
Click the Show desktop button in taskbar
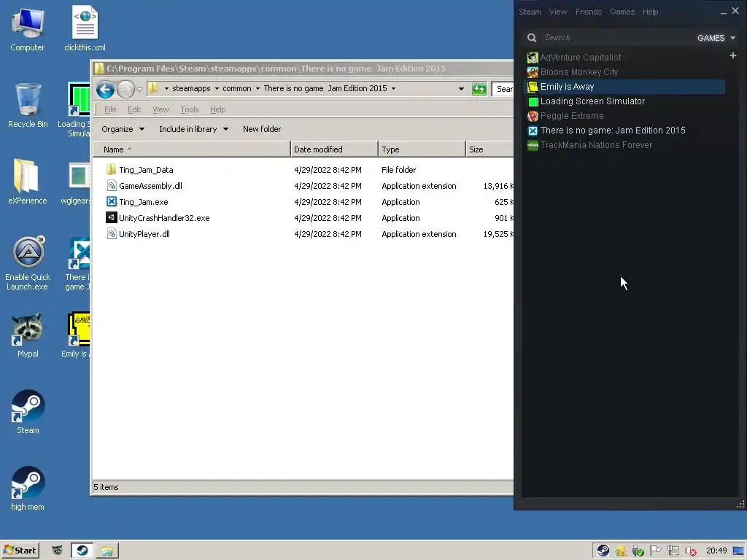(738, 551)
